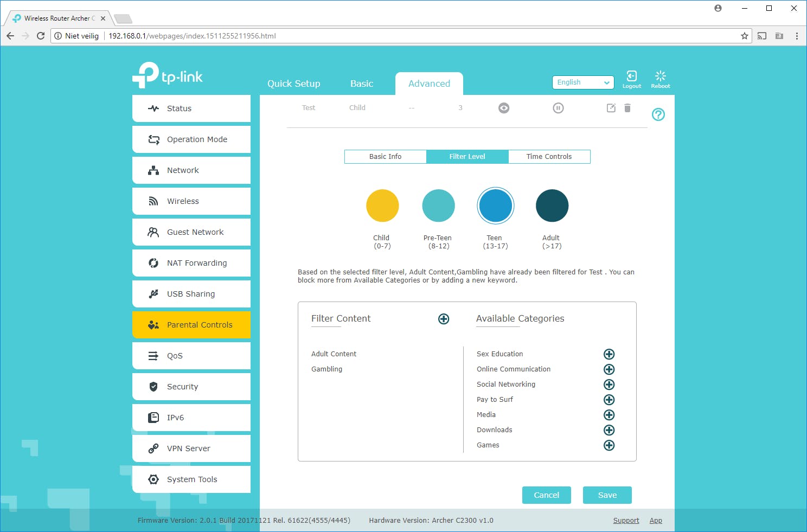Add Downloads category with plus icon
The height and width of the screenshot is (532, 807).
tap(609, 430)
